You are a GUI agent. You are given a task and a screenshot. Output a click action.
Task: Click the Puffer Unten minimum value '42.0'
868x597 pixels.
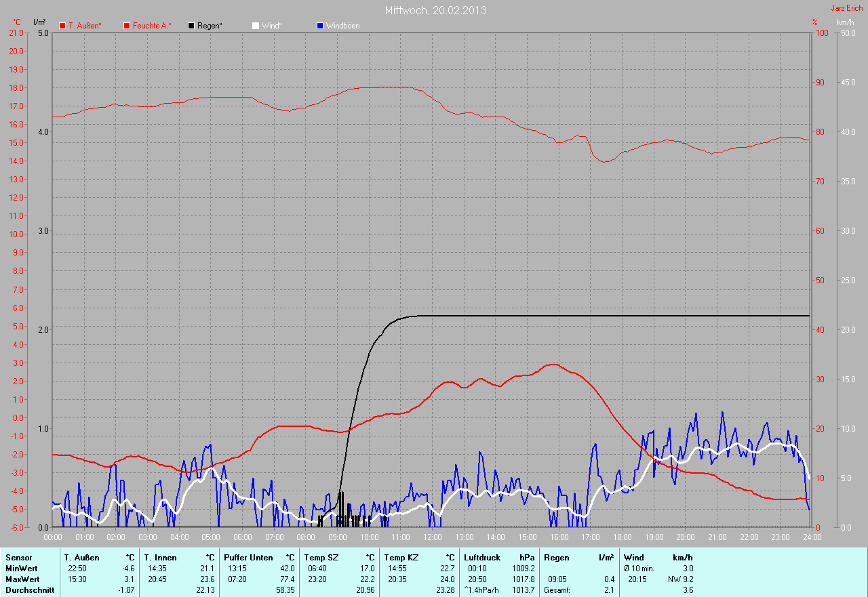287,569
